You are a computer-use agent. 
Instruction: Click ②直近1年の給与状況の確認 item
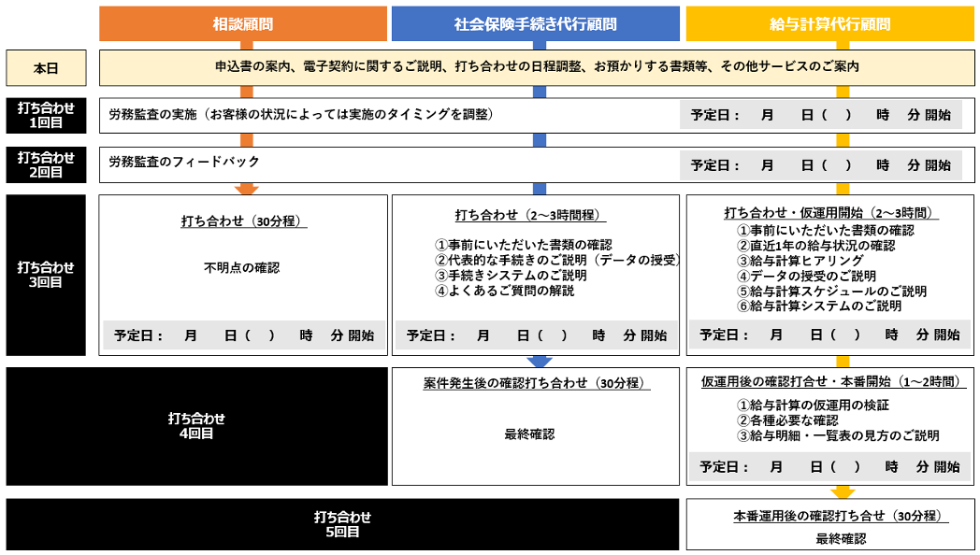(x=816, y=246)
